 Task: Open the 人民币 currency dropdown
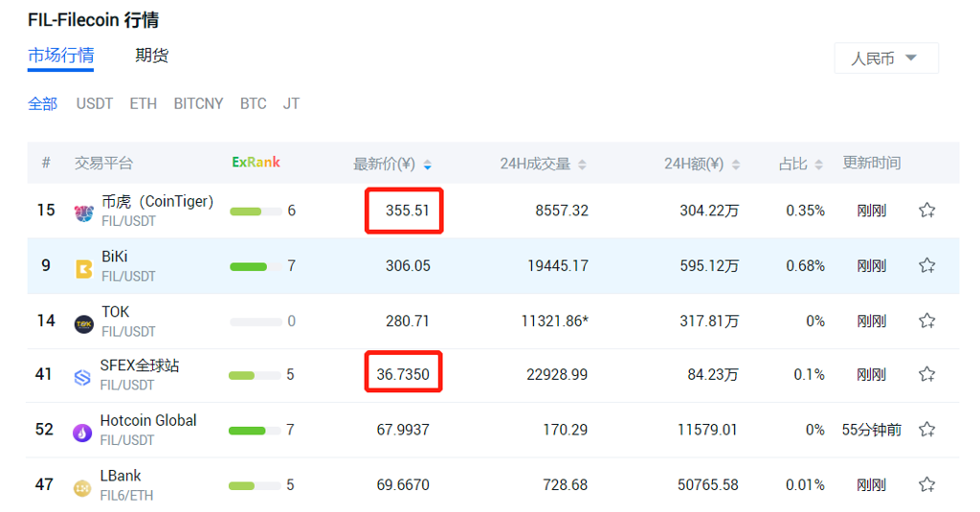[x=885, y=58]
